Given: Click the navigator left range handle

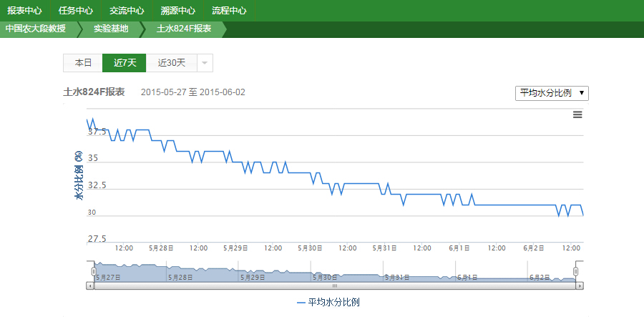Looking at the screenshot, I should (94, 272).
